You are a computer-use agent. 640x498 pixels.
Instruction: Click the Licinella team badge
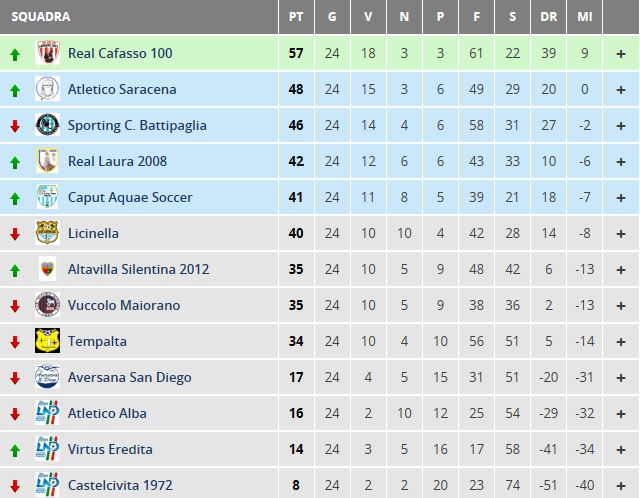(x=47, y=233)
